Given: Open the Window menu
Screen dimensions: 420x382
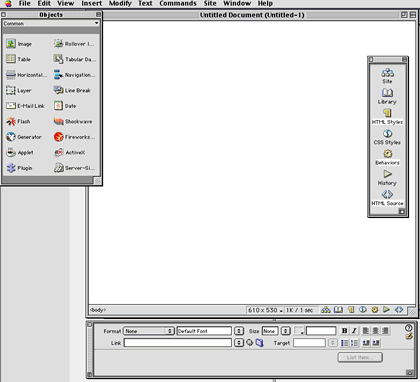Looking at the screenshot, I should (x=237, y=3).
